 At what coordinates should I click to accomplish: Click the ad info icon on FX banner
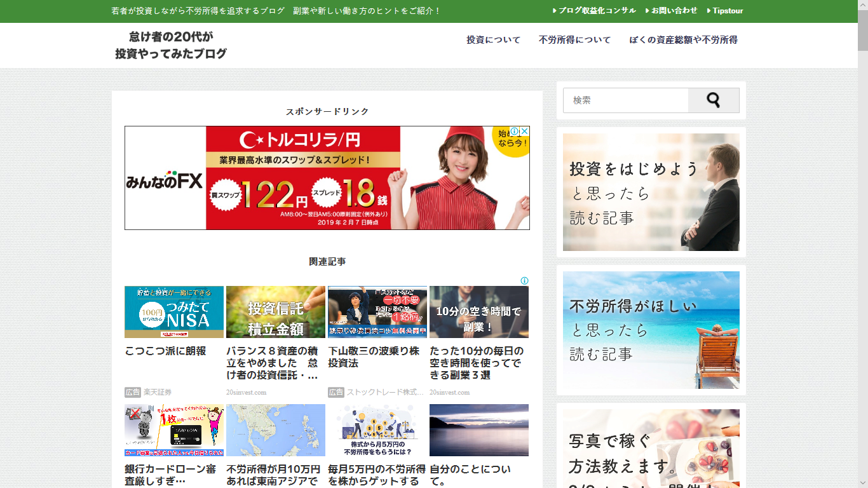(515, 132)
